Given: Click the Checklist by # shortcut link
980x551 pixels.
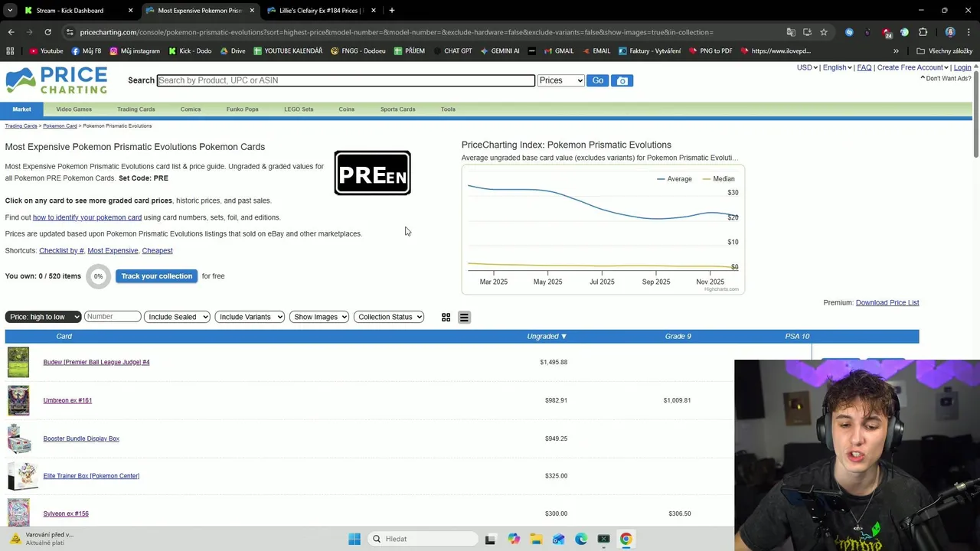Looking at the screenshot, I should [61, 251].
